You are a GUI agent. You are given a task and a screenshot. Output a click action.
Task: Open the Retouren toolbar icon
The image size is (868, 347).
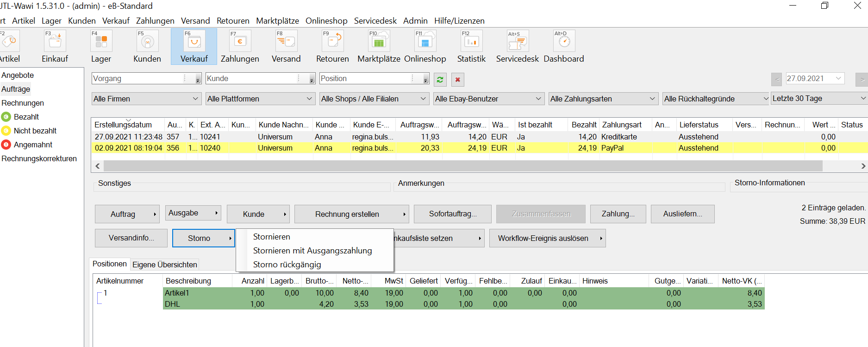[x=332, y=46]
